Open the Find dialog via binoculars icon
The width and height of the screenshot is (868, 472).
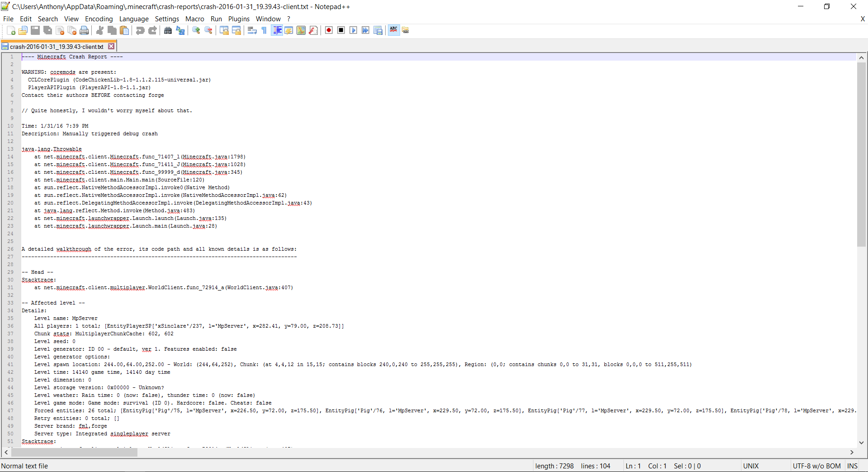point(168,30)
